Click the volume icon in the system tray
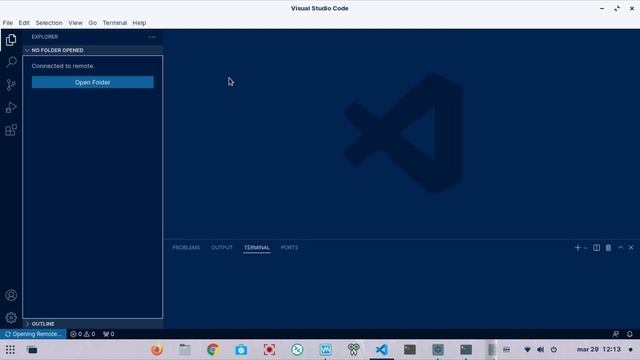The height and width of the screenshot is (360, 640). point(541,350)
